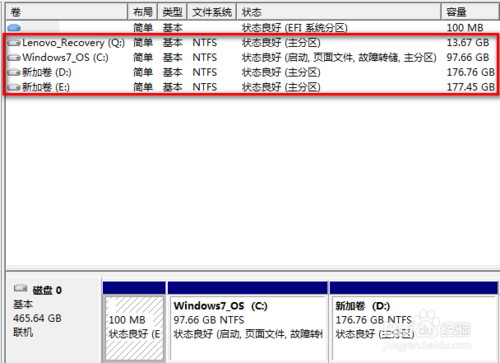Click the 100 MB capacity cell
The image size is (500, 363).
[465, 28]
